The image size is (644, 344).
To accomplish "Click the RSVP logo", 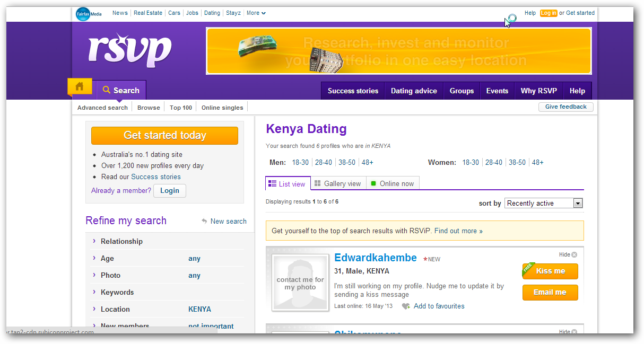I will [x=130, y=50].
